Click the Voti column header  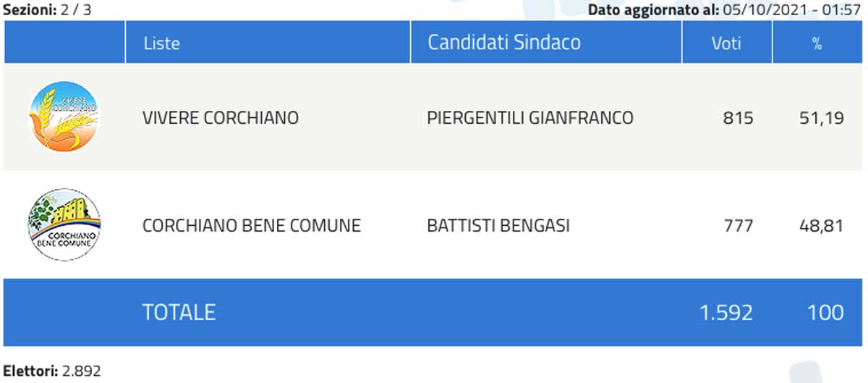pos(726,43)
